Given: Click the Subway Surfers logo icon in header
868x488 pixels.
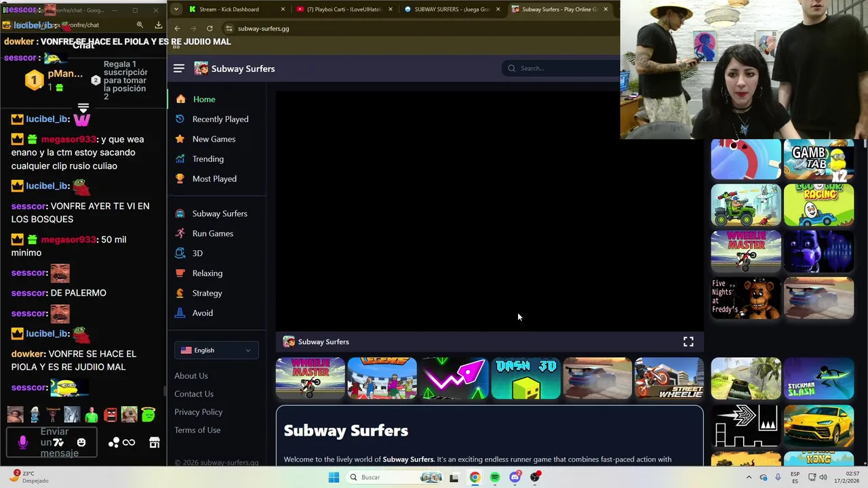Looking at the screenshot, I should point(201,68).
